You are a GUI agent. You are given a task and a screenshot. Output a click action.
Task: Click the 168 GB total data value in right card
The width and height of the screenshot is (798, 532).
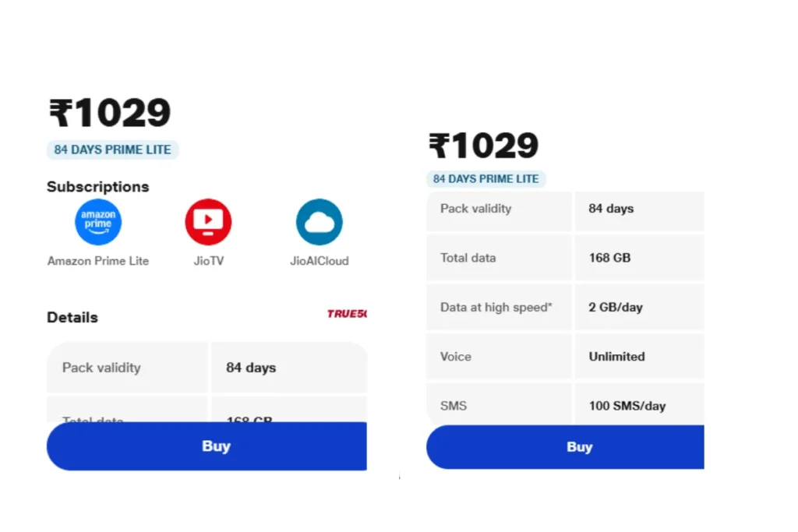(609, 258)
